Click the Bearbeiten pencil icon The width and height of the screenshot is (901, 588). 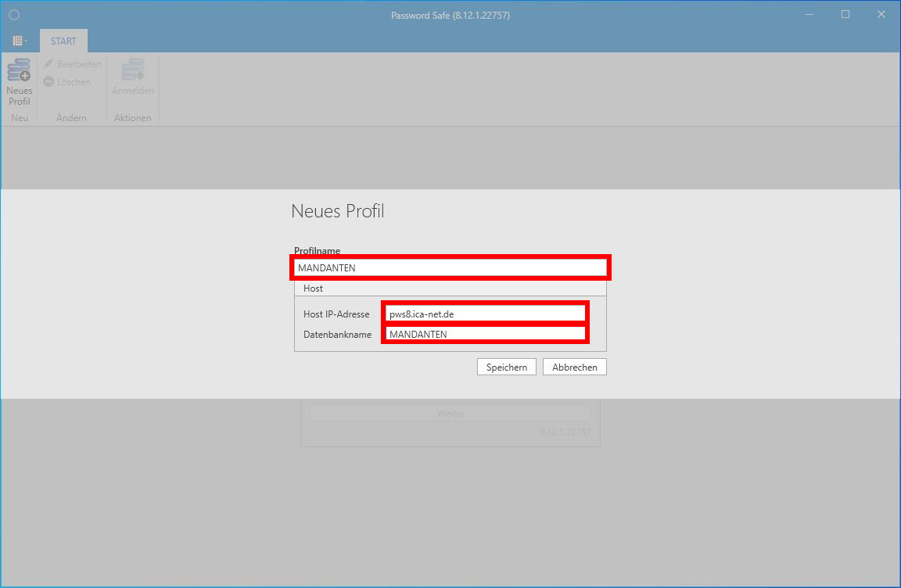pos(48,64)
